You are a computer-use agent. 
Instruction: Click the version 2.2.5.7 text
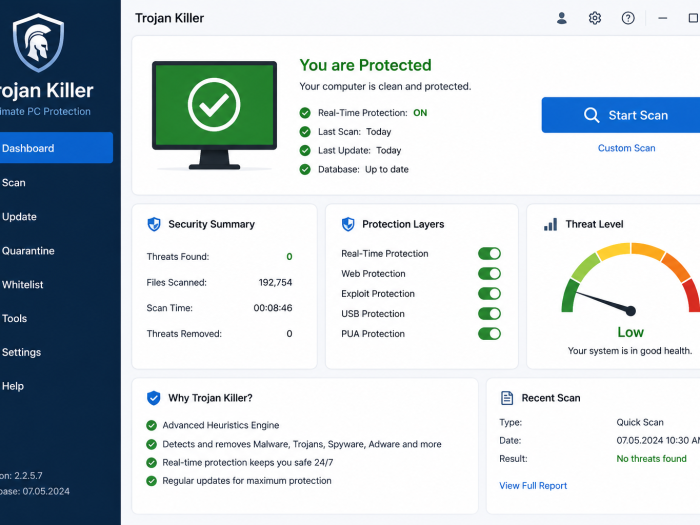click(28, 476)
